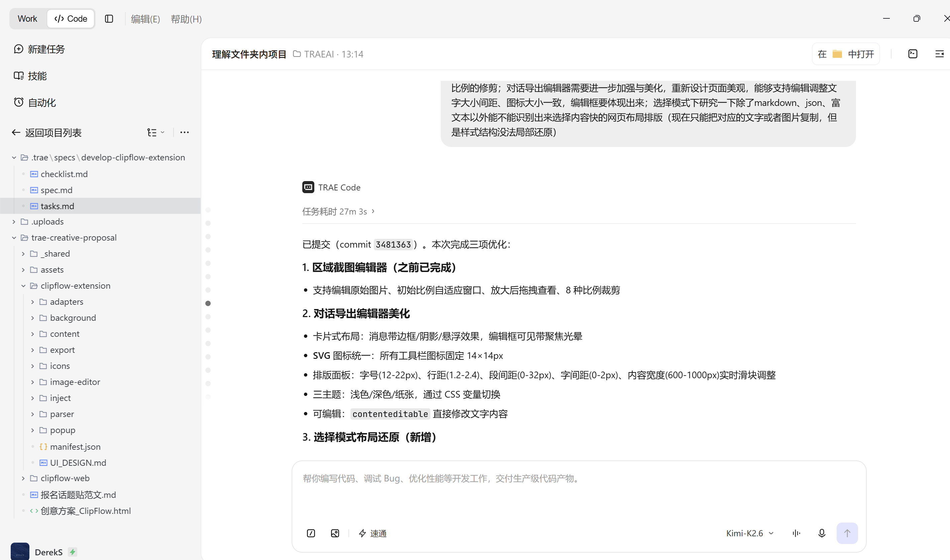Expand the _shared folder
950x560 pixels.
click(23, 254)
